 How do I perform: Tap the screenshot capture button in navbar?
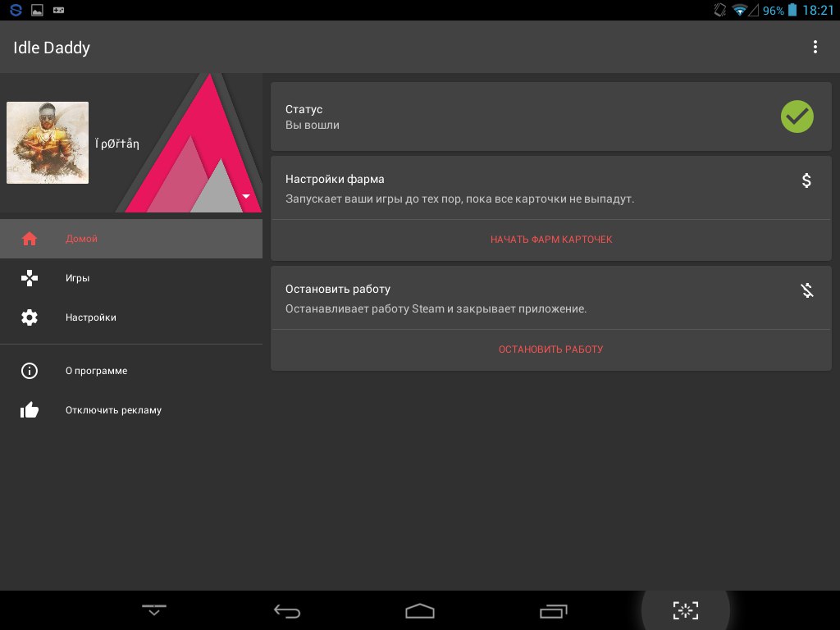(x=685, y=609)
